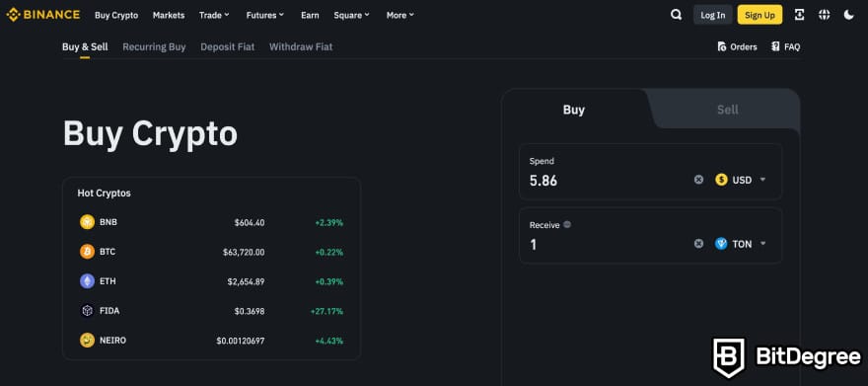868x386 pixels.
Task: Select BTC in Hot Cryptos
Action: [x=211, y=252]
